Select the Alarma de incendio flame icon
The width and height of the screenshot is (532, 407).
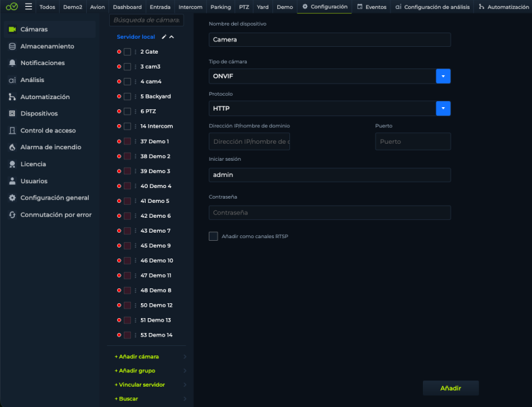click(x=12, y=147)
